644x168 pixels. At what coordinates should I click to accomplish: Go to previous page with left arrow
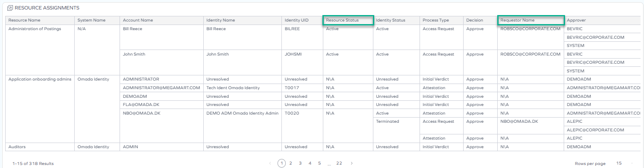pyautogui.click(x=270, y=163)
